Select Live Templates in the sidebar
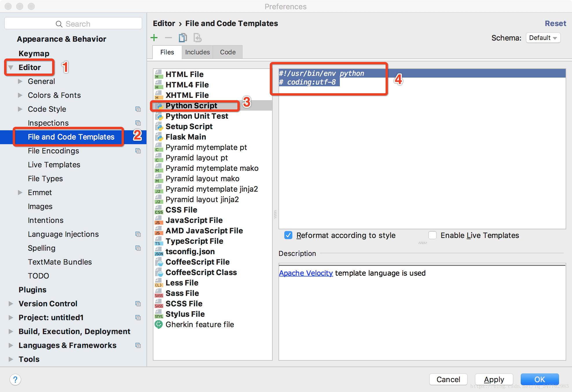The height and width of the screenshot is (392, 572). (x=54, y=165)
